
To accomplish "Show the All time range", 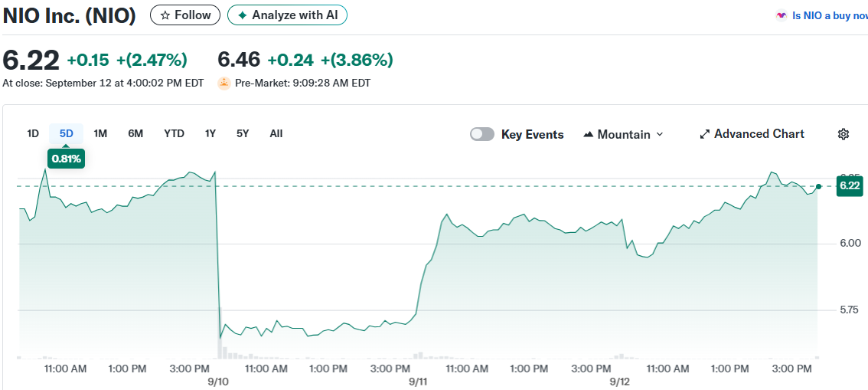I will (x=276, y=133).
